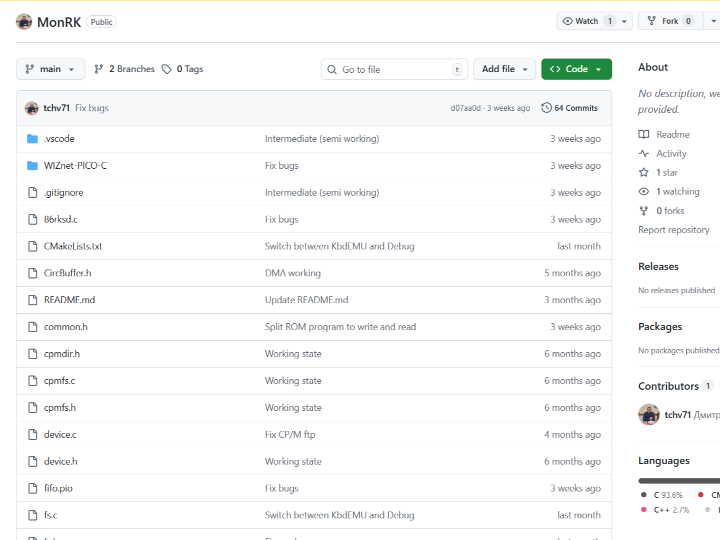The height and width of the screenshot is (540, 720).
Task: Click the commit history clock icon
Action: 546,108
